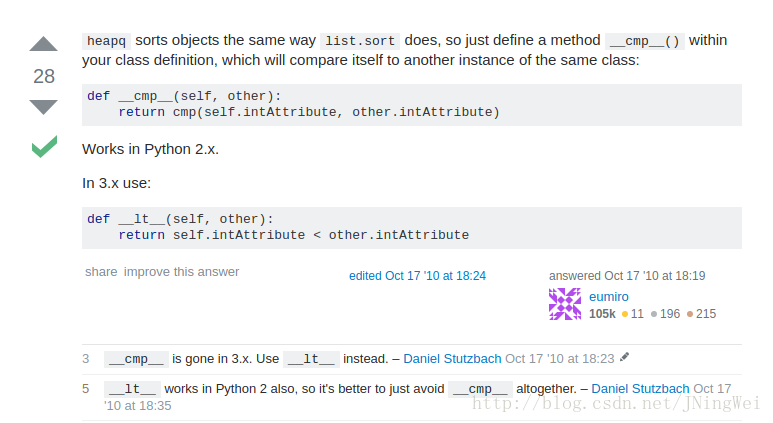Click the share link under the answer
This screenshot has width=773, height=423.
(x=101, y=272)
